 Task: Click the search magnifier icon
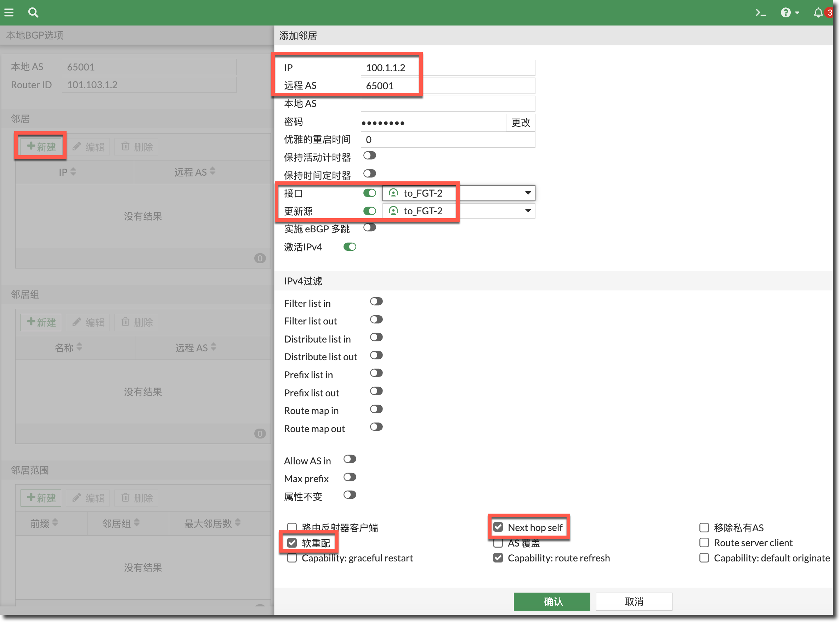point(33,13)
